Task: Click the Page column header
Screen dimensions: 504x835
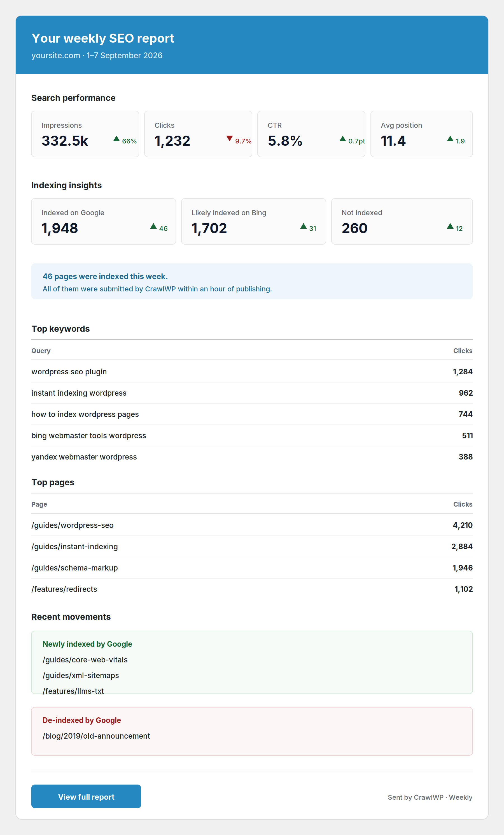Action: [x=39, y=504]
